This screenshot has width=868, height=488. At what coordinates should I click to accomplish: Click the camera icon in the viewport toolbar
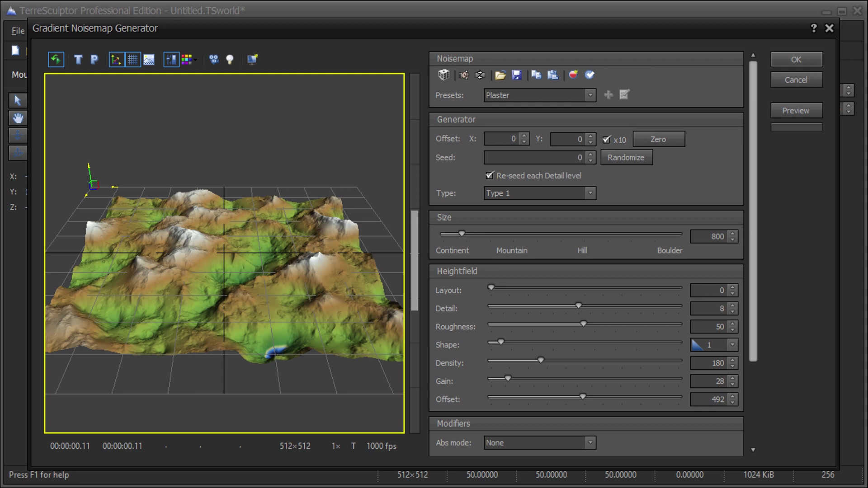click(214, 60)
